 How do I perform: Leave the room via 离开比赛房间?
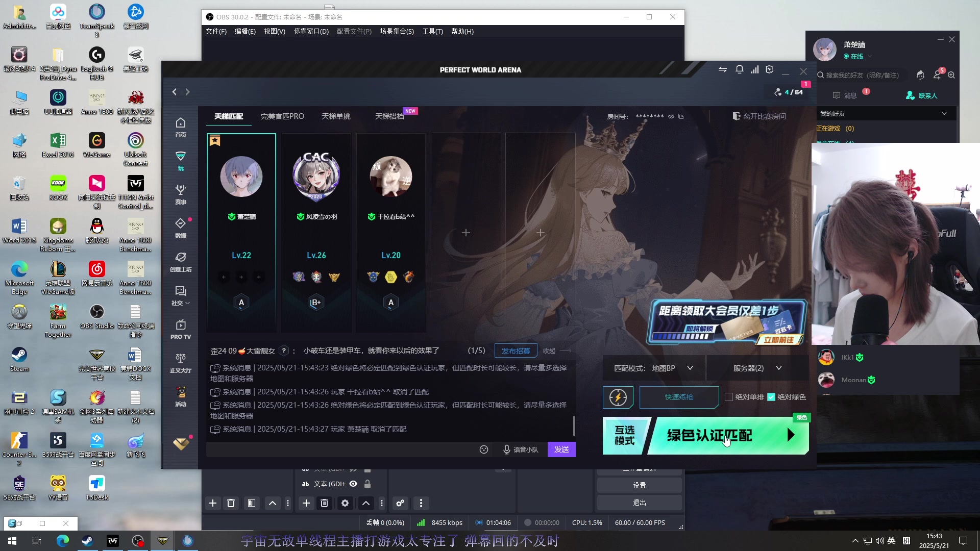759,116
